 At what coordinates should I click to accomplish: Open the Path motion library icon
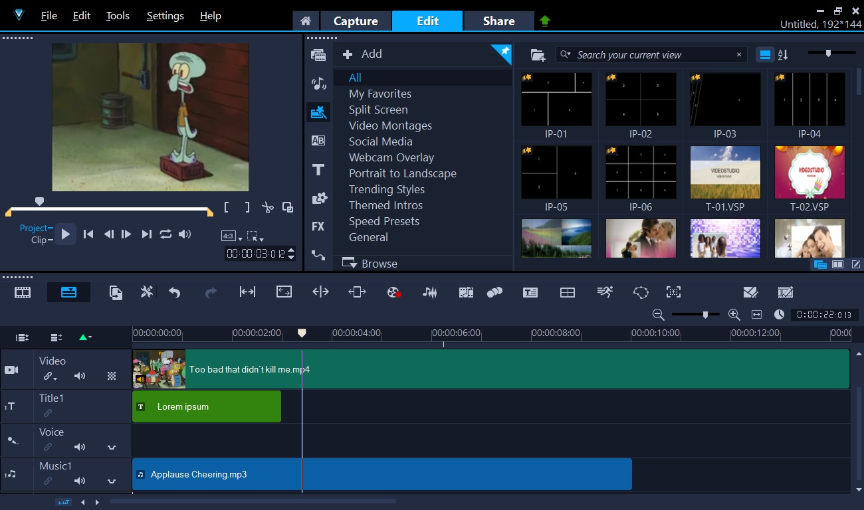pyautogui.click(x=318, y=255)
